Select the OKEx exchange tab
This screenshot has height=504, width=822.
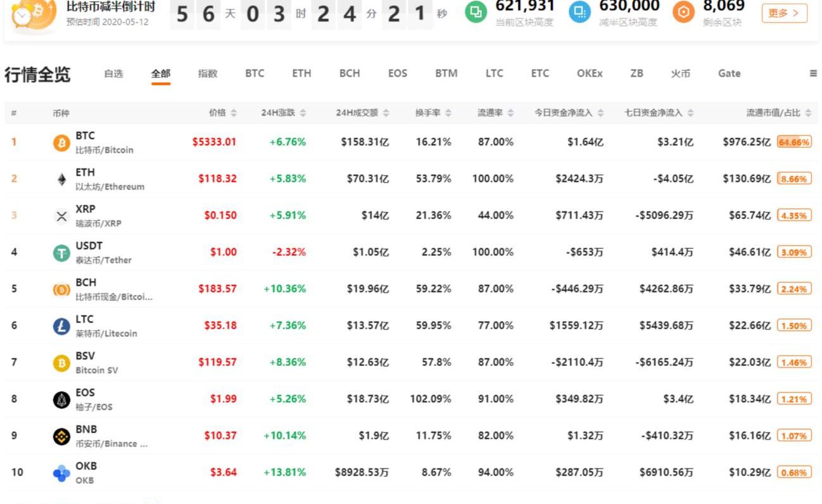point(589,73)
